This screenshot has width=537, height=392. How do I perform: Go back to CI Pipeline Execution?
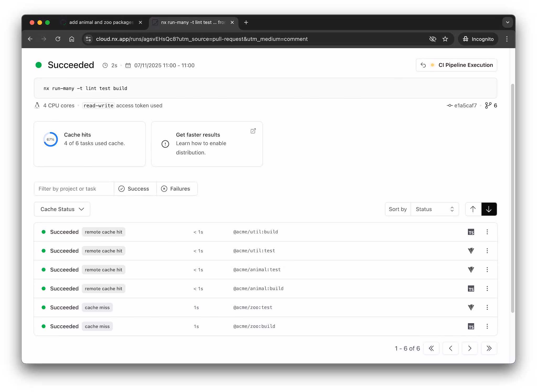tap(457, 65)
